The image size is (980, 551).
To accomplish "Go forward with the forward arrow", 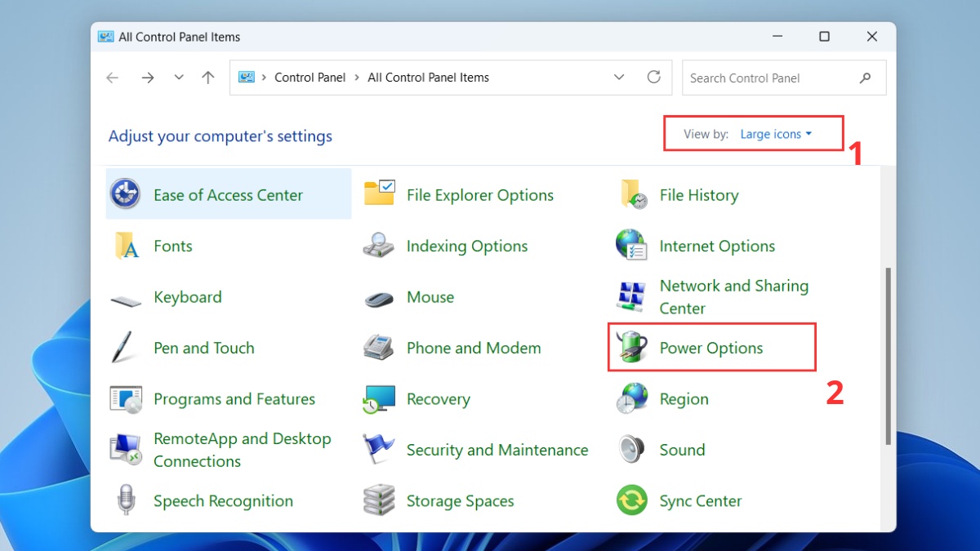I will [x=147, y=78].
